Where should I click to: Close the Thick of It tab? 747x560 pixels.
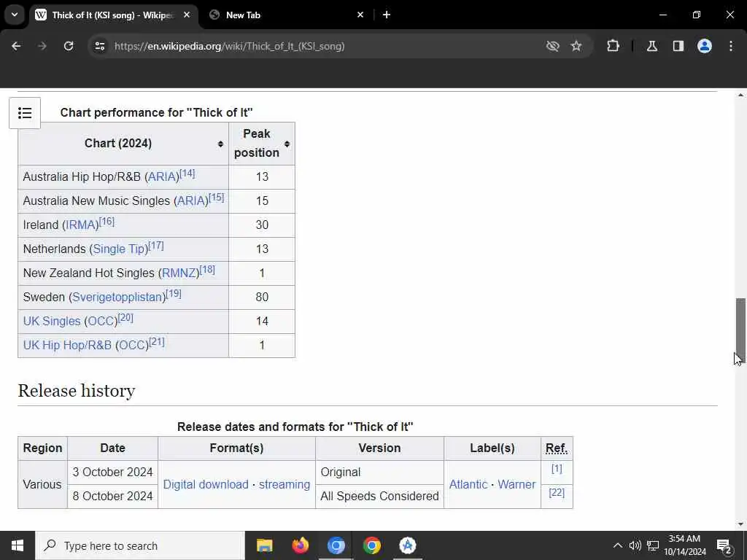coord(187,15)
